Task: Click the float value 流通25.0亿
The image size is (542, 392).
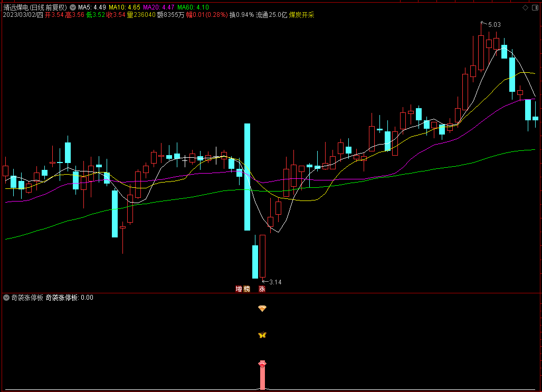Action: pyautogui.click(x=271, y=15)
